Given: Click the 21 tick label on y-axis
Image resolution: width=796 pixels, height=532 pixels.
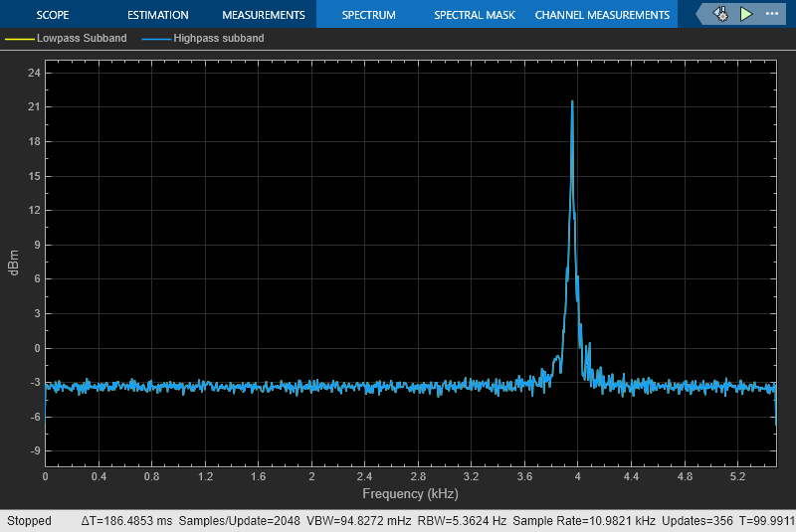Looking at the screenshot, I should 34,107.
